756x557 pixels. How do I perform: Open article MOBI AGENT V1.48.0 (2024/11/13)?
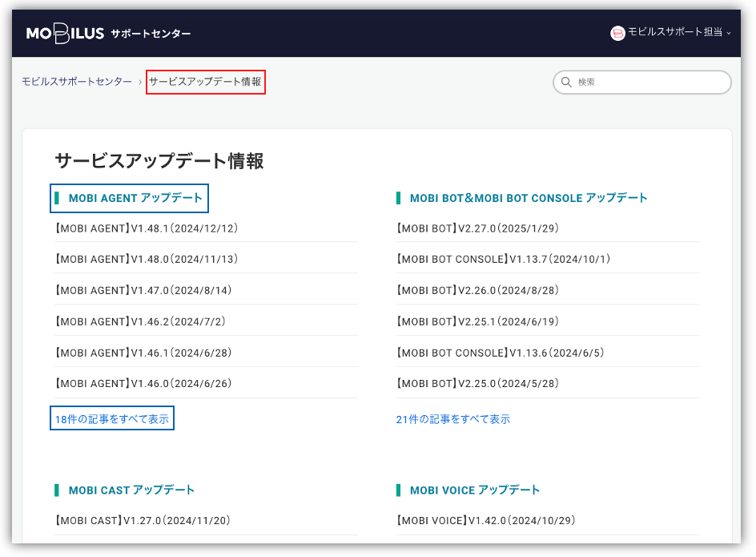pos(147,259)
